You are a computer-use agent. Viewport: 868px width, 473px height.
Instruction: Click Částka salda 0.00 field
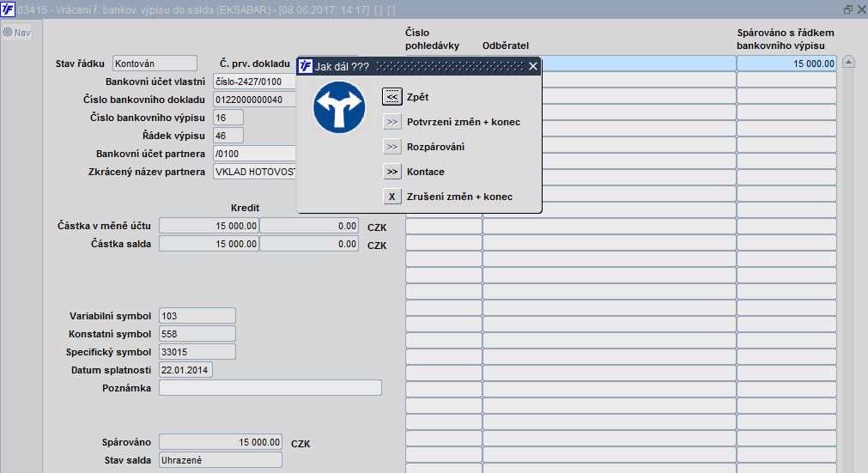coord(309,244)
